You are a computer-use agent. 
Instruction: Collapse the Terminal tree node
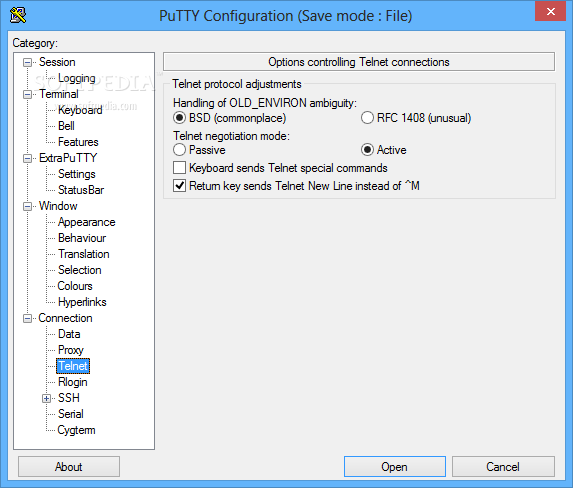point(27,95)
